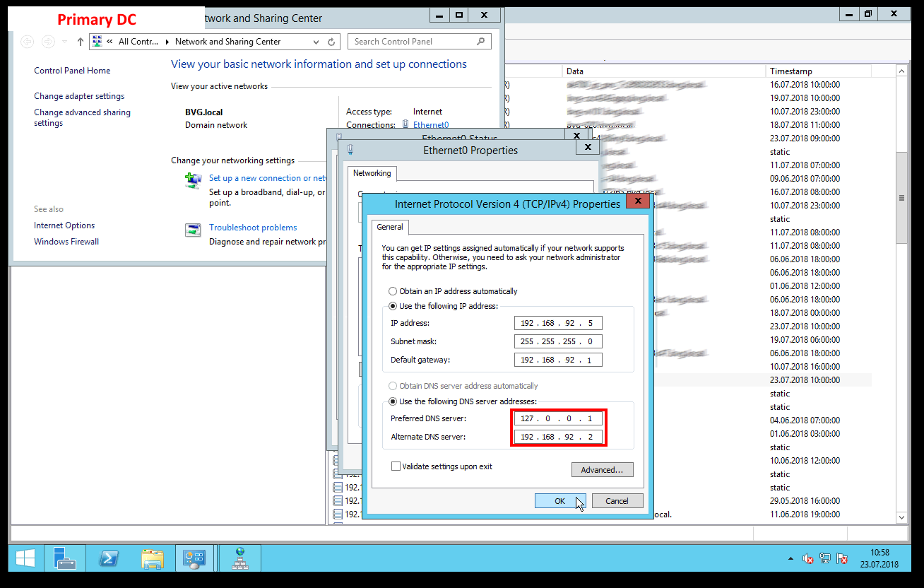This screenshot has height=588, width=924.
Task: Click OK in IPv4 Properties
Action: [x=559, y=501]
